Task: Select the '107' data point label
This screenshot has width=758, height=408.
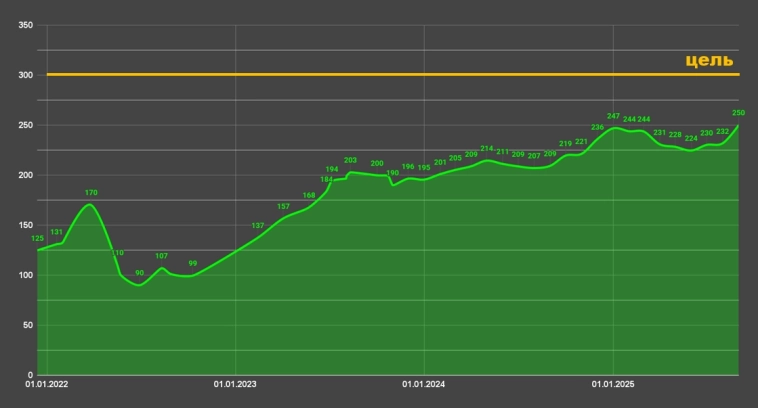Action: click(x=161, y=256)
